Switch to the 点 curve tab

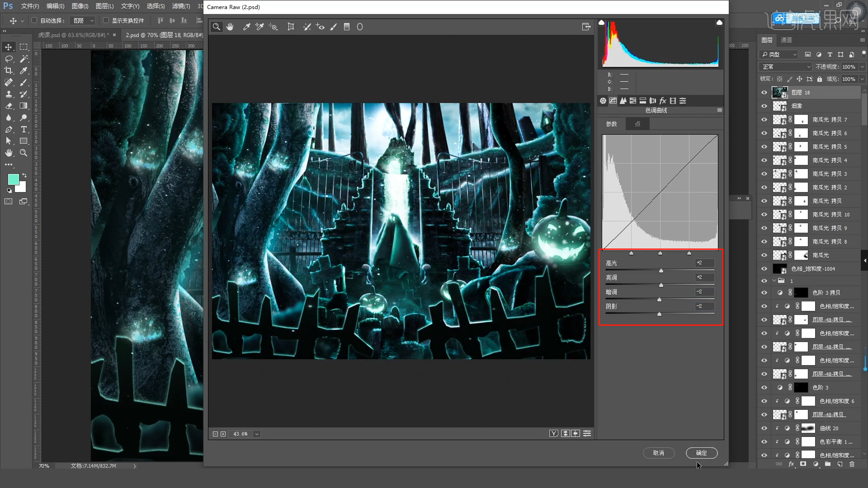(x=637, y=124)
